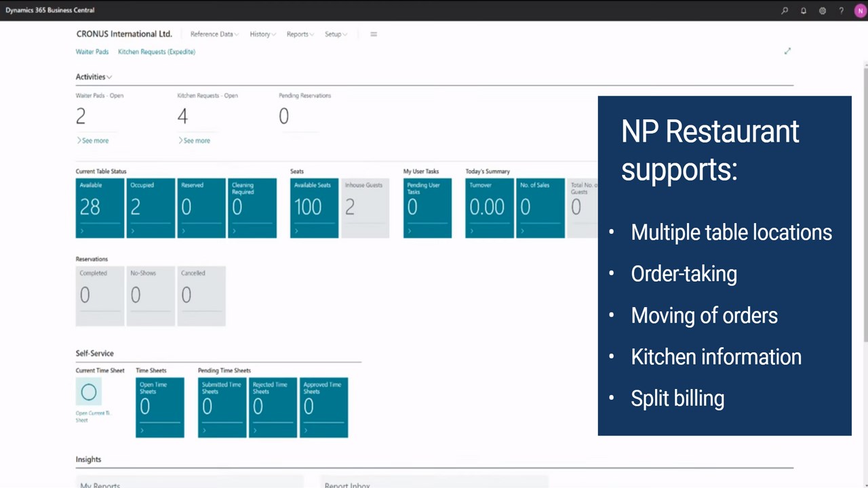Click the Pending Reservations count 0
The width and height of the screenshot is (868, 488).
[283, 117]
